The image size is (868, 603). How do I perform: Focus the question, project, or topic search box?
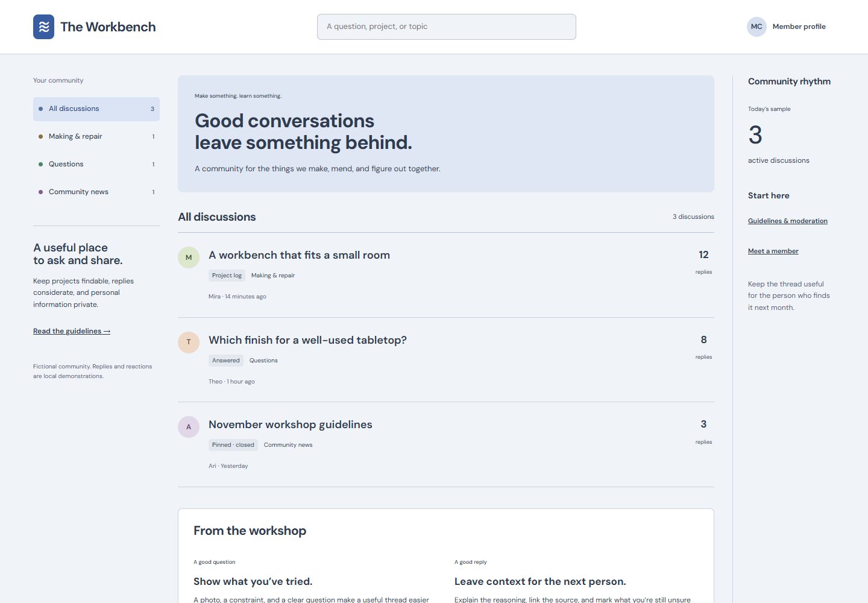pos(447,27)
